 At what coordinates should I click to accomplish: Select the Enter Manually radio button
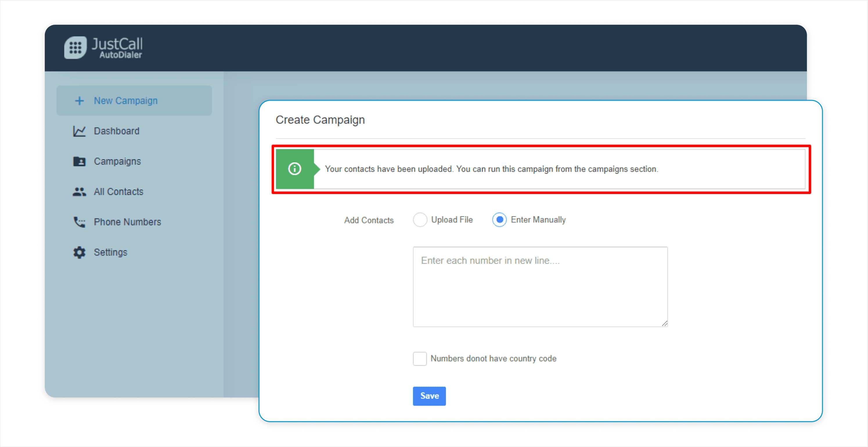(x=499, y=220)
